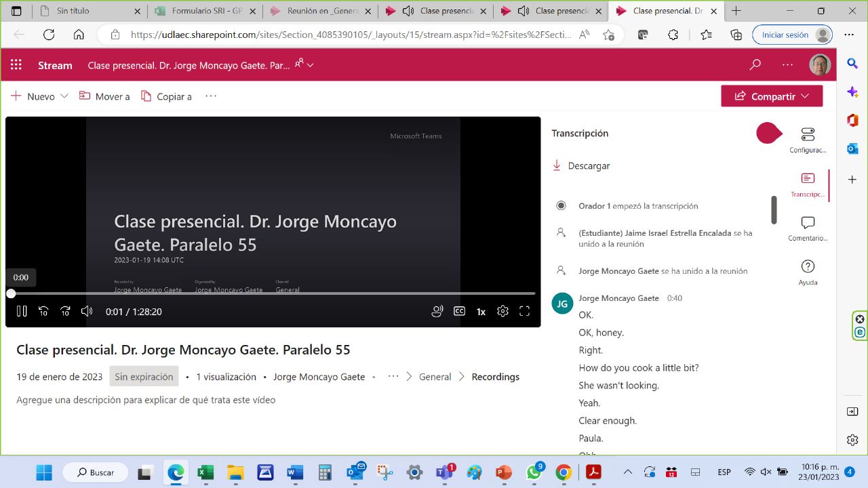868x488 pixels.
Task: Open Excel from the Windows taskbar
Action: pos(205,472)
